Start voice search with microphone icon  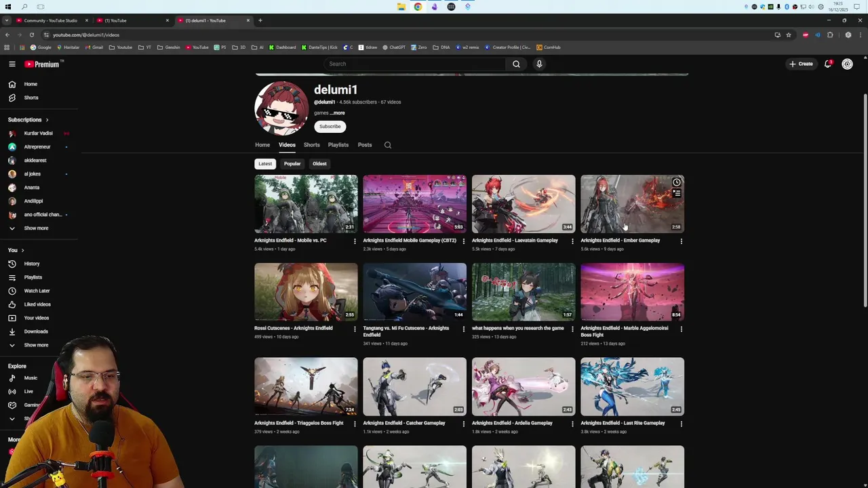coord(539,64)
